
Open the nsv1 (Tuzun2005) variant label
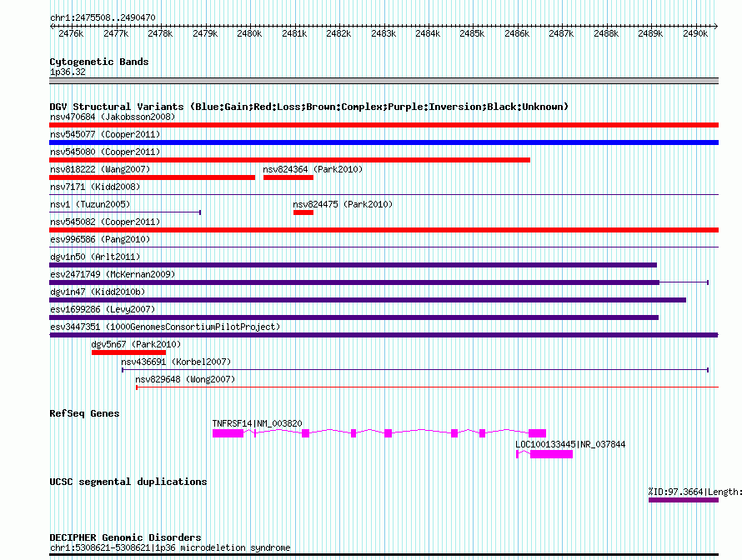tap(90, 204)
